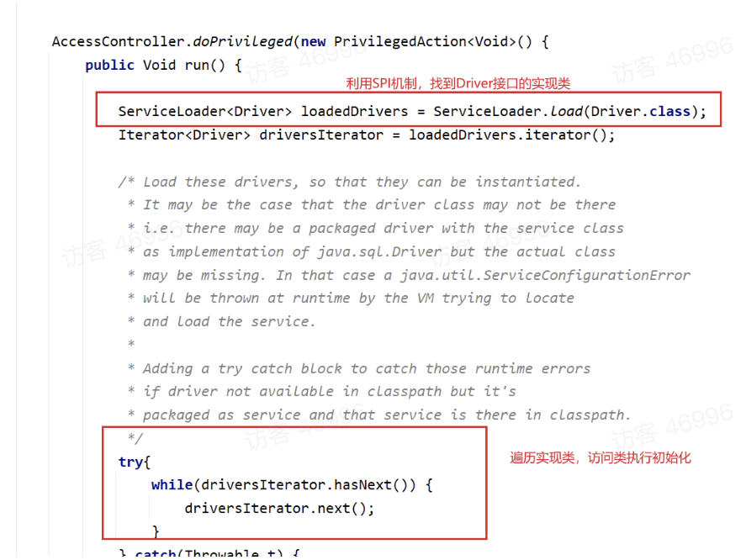Click comment line starting Load these drivers
The image size is (746, 560).
click(x=350, y=182)
